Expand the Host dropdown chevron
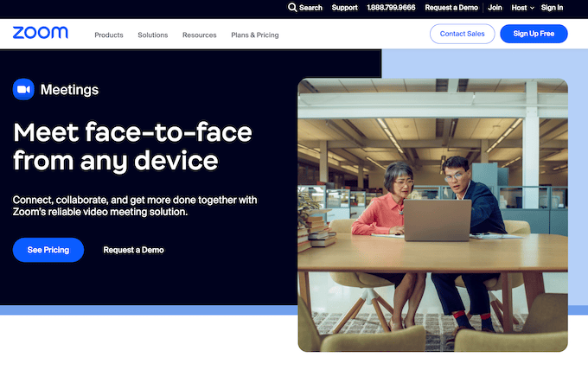This screenshot has width=588, height=389. [x=532, y=8]
